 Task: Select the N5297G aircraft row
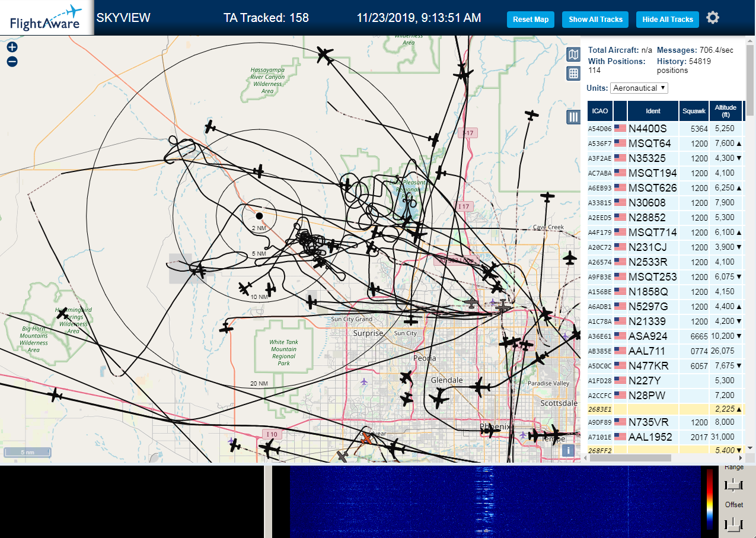tap(666, 306)
